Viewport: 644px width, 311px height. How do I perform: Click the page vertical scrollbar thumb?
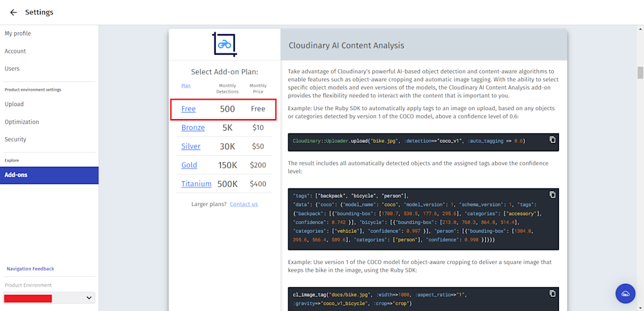(x=640, y=72)
